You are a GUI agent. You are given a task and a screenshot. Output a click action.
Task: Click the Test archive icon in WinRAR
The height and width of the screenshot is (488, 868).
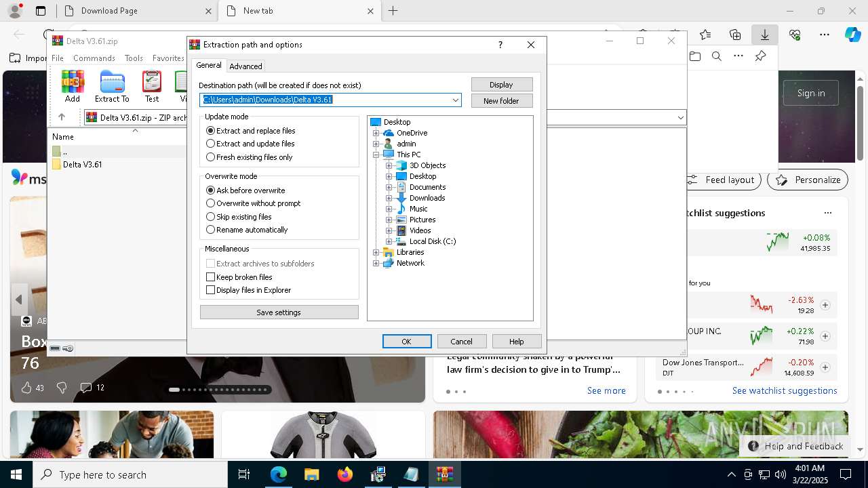pyautogui.click(x=152, y=86)
